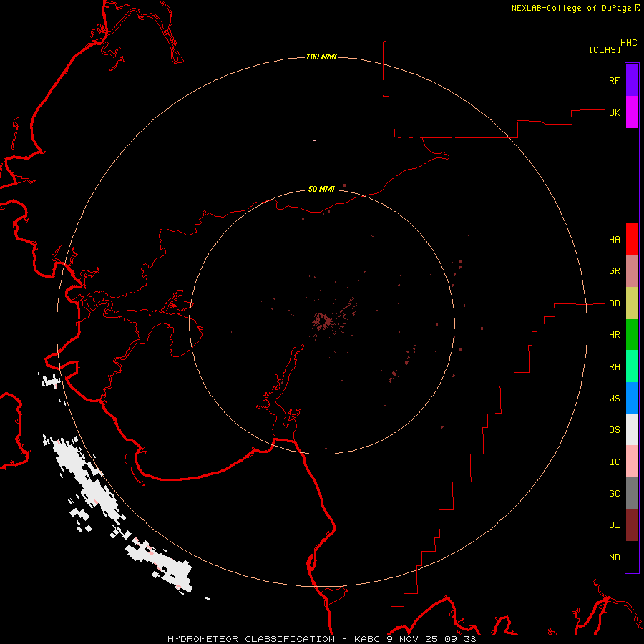Click the HR green legend swatch
Screen dimensions: 644x644
[632, 335]
